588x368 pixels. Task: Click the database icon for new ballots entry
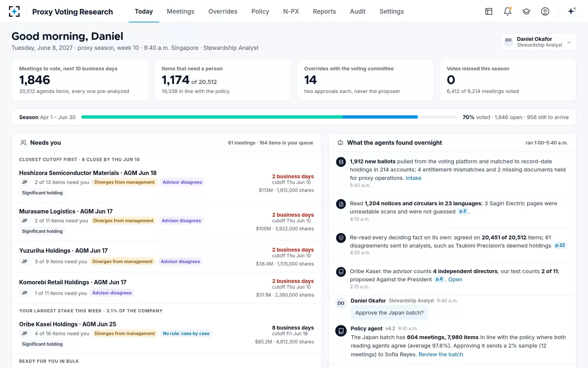341,162
